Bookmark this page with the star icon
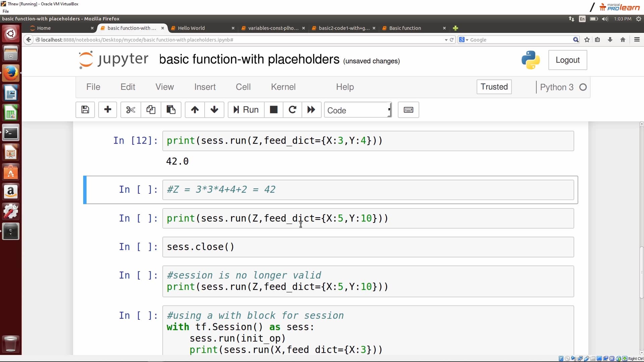Image resolution: width=644 pixels, height=362 pixels. coord(587,40)
